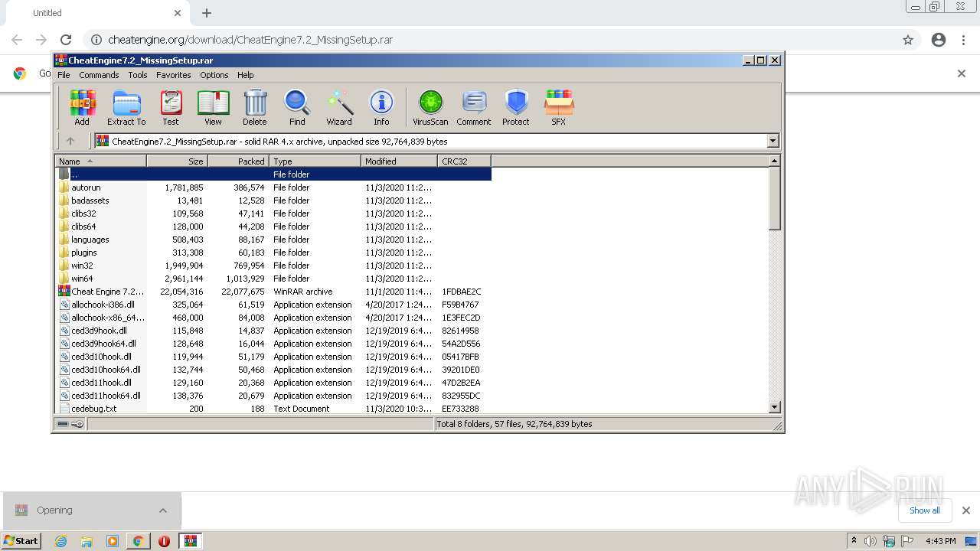Image resolution: width=980 pixels, height=551 pixels.
Task: Open the Favorites menu
Action: (174, 75)
